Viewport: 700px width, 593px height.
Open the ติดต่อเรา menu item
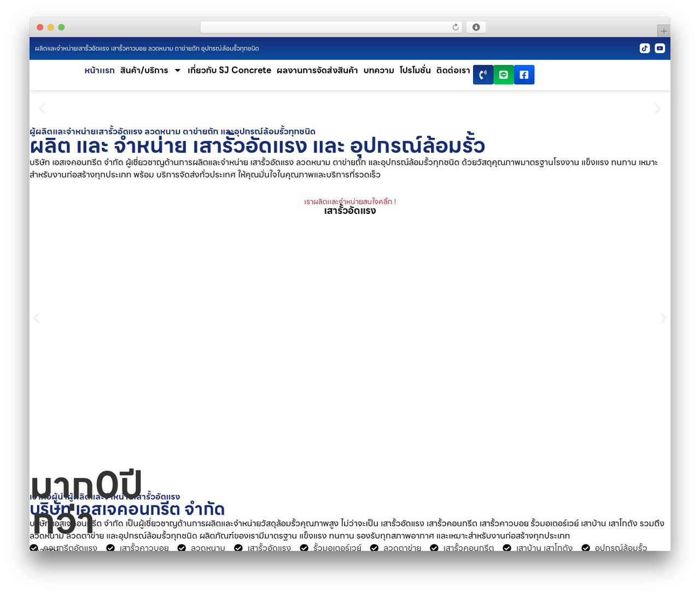pos(453,71)
